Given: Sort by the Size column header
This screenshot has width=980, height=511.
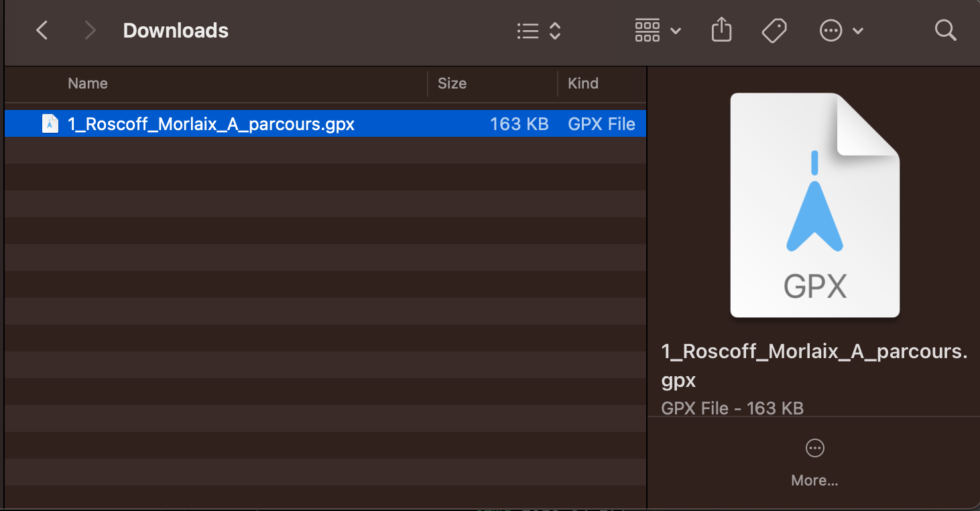Looking at the screenshot, I should pos(452,83).
